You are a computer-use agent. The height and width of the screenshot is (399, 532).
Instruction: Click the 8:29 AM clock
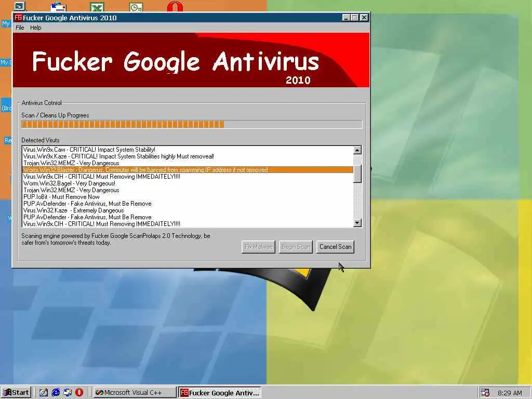[x=510, y=393]
